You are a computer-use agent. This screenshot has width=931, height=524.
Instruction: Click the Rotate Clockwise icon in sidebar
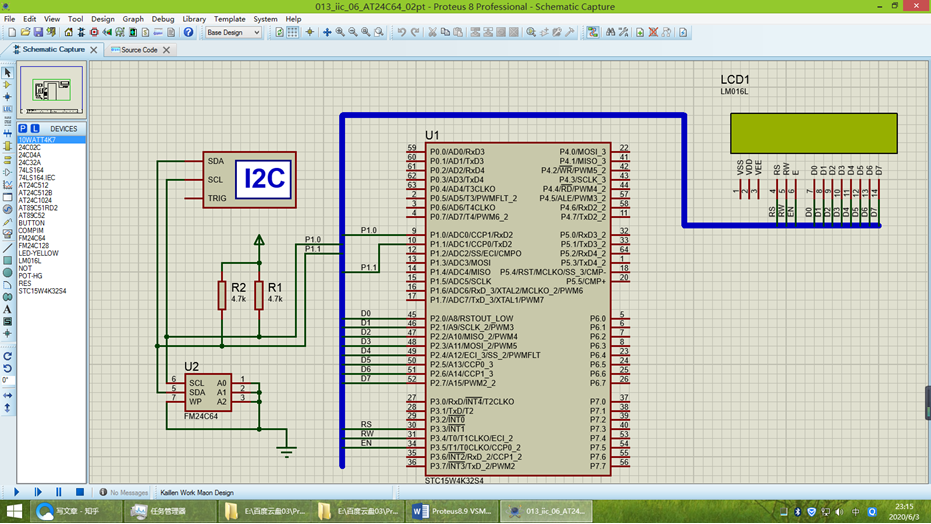pyautogui.click(x=7, y=356)
